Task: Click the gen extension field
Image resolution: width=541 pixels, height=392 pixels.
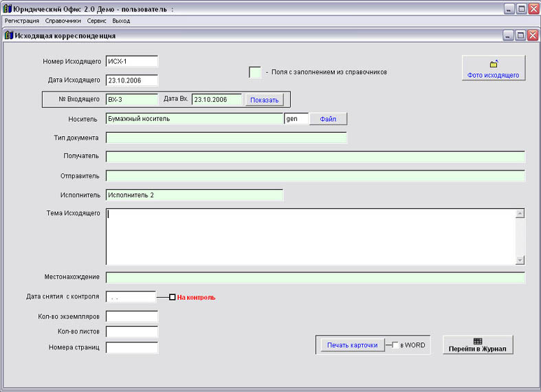Action: coord(296,119)
